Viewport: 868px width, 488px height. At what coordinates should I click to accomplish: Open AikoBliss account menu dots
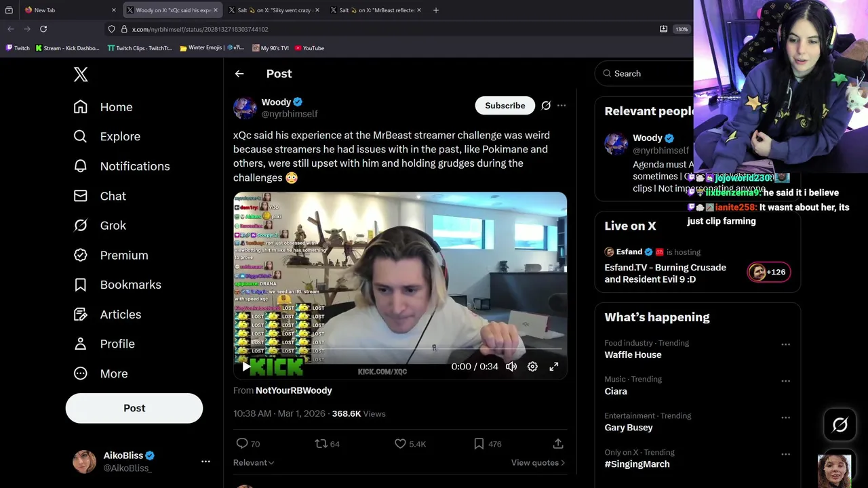[205, 462]
